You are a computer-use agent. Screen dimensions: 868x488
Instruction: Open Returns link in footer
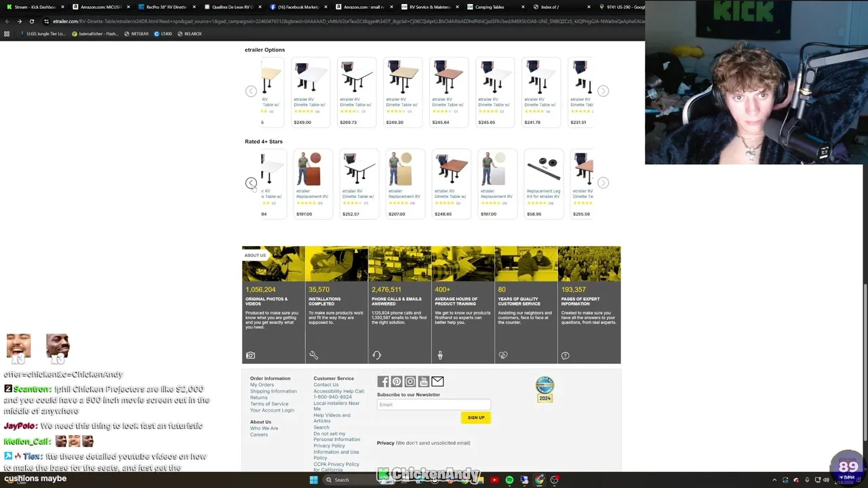[x=258, y=398]
